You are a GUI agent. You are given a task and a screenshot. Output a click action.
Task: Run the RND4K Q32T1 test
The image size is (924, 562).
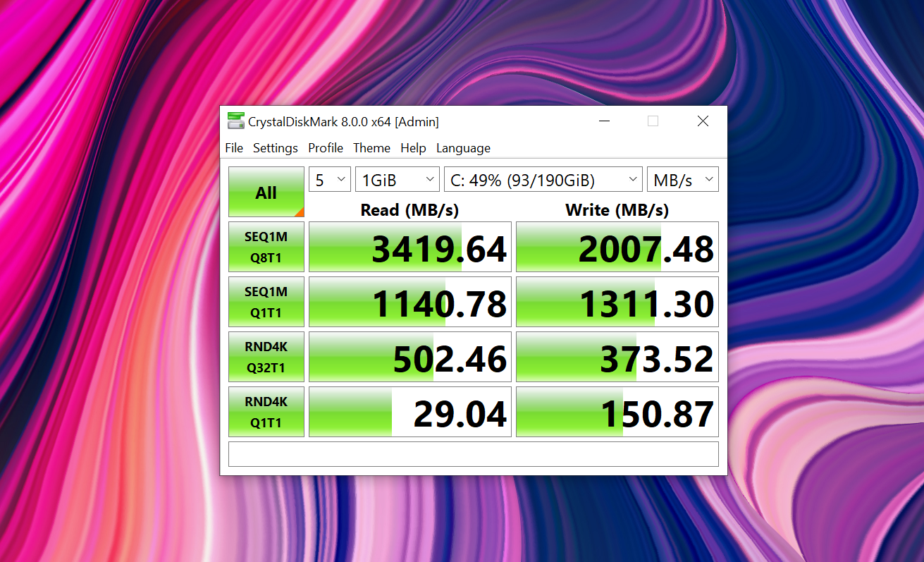pos(266,357)
